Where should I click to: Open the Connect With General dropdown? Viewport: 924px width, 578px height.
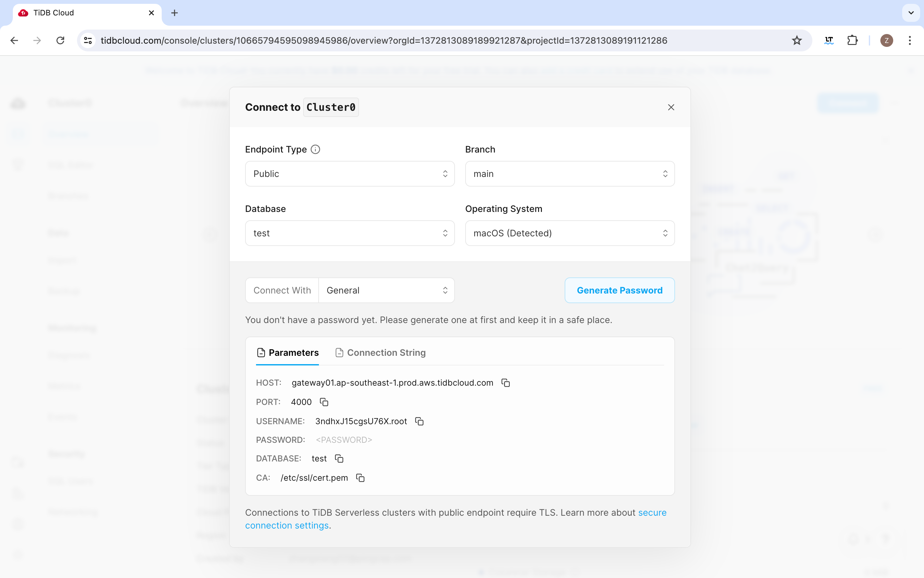[386, 291]
